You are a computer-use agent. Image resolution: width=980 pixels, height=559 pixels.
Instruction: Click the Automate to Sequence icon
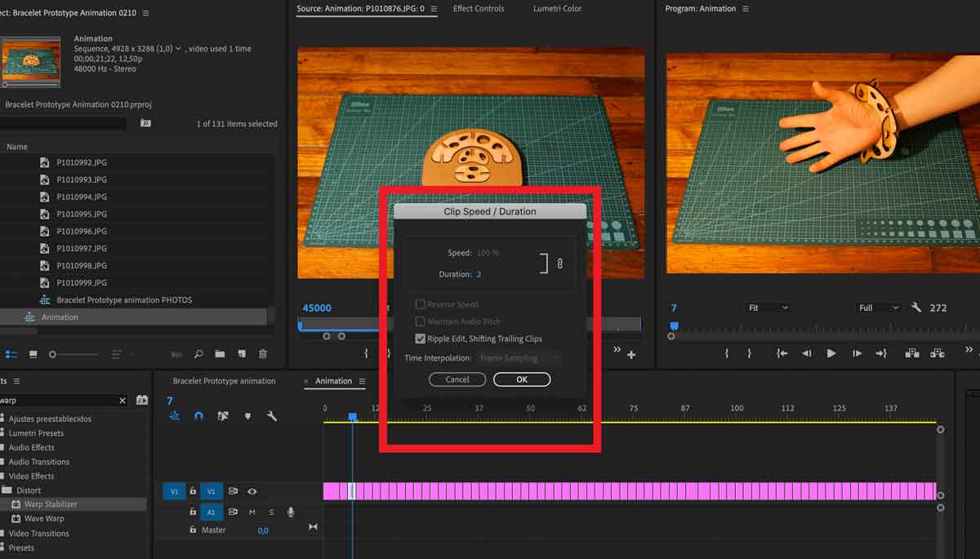point(176,354)
